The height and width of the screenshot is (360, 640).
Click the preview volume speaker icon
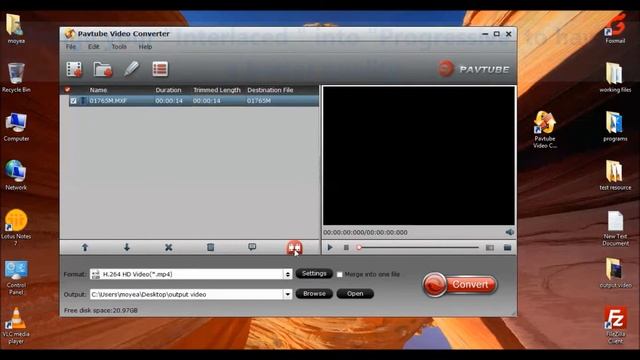click(x=509, y=232)
